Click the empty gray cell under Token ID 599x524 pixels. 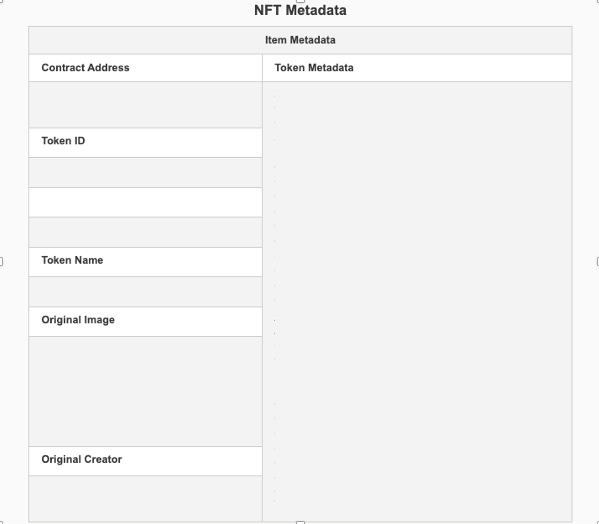tap(146, 173)
